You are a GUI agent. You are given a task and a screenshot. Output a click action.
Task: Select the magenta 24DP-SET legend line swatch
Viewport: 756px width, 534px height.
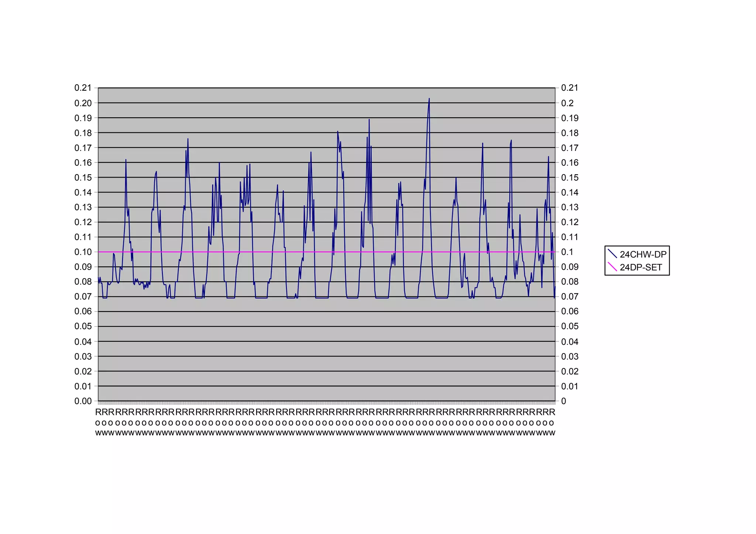[x=612, y=267]
